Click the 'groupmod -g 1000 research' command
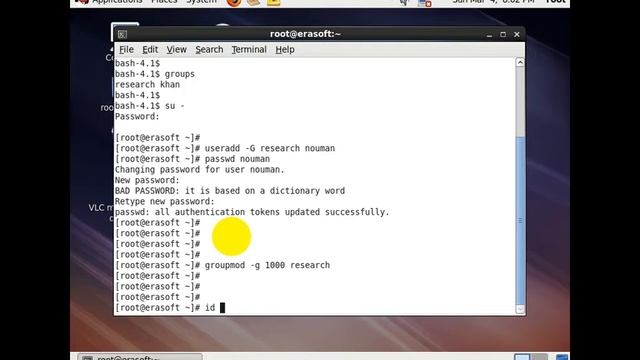 click(x=267, y=265)
